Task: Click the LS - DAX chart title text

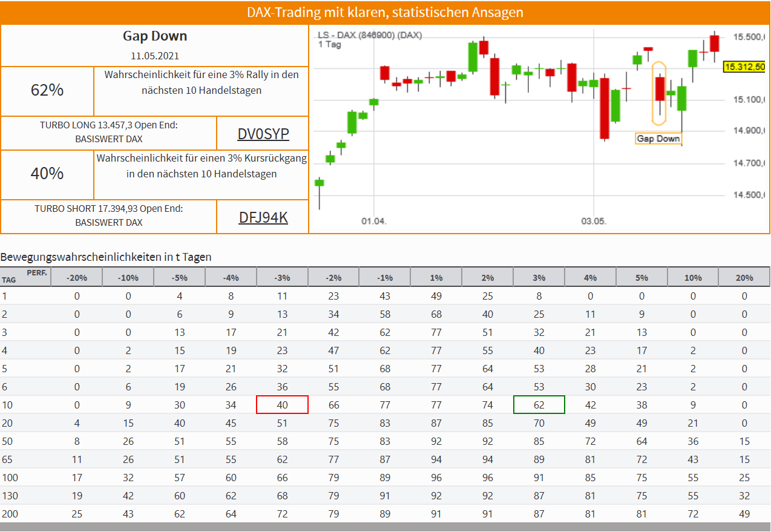Action: point(370,35)
